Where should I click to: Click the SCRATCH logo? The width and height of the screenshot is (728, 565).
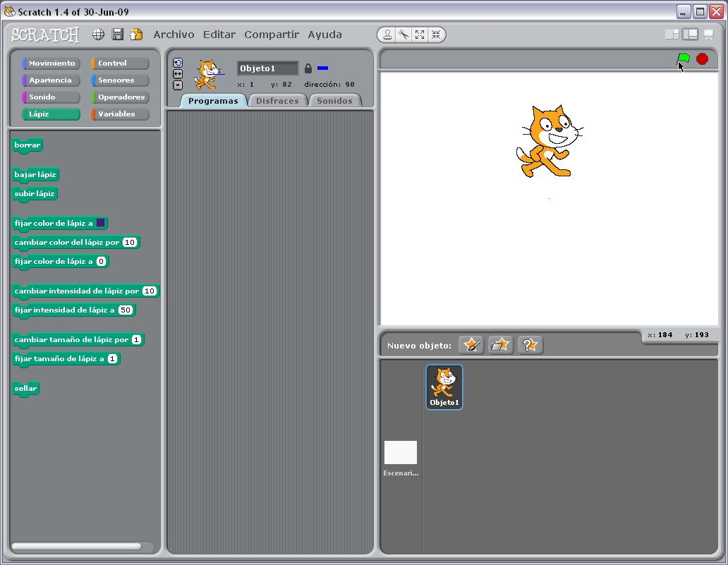click(45, 35)
